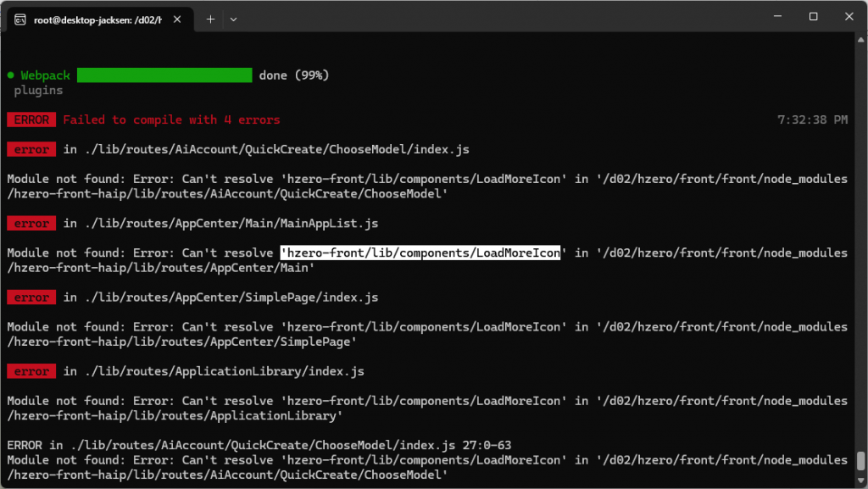Click the 7:32:38 PM timestamp
868x489 pixels.
(x=812, y=119)
